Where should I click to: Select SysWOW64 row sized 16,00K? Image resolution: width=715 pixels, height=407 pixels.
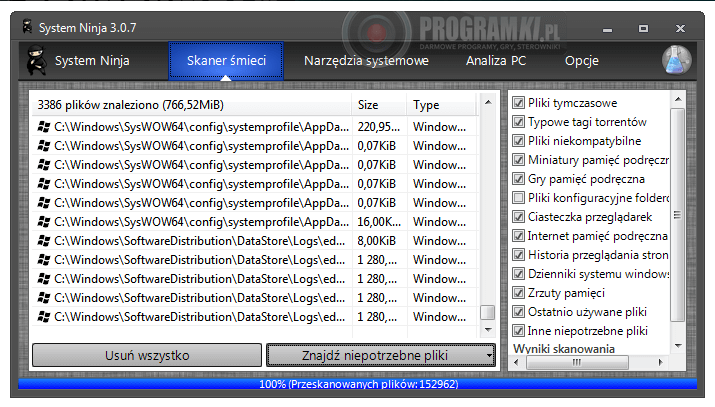click(x=254, y=222)
